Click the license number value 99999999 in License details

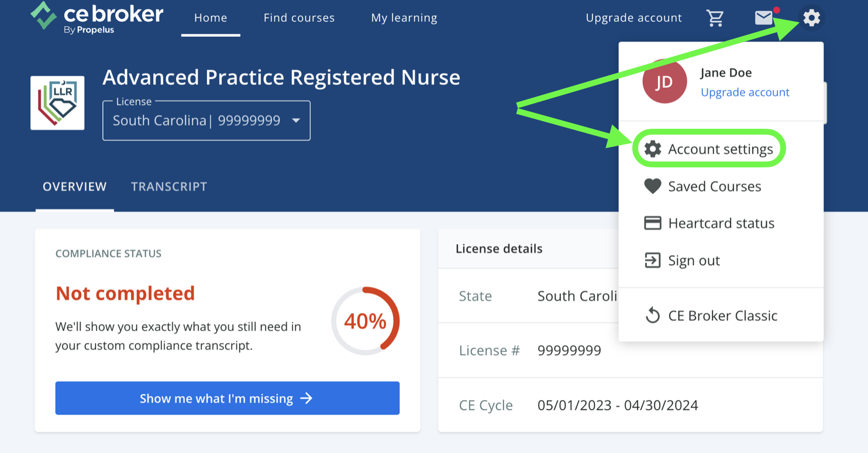(x=569, y=351)
